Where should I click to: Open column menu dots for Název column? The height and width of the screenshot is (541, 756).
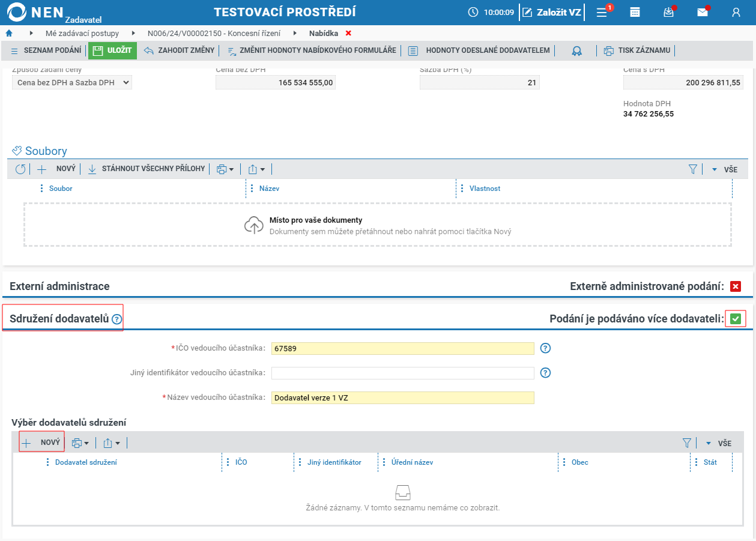pyautogui.click(x=252, y=189)
